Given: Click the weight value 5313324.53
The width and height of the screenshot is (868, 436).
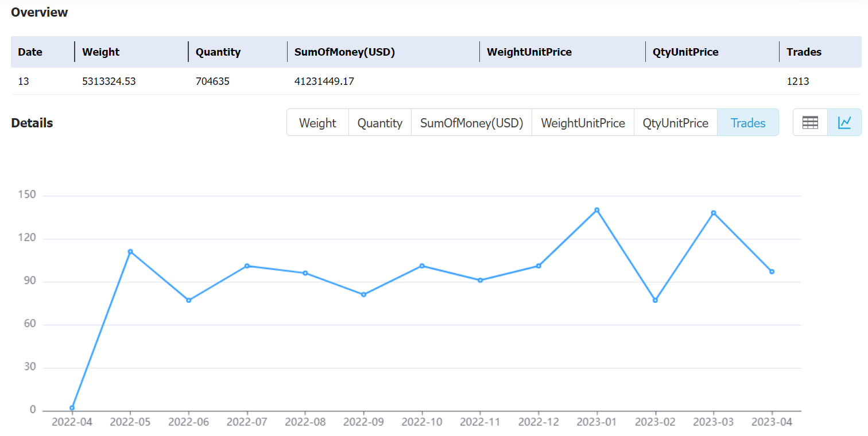Looking at the screenshot, I should coord(109,81).
